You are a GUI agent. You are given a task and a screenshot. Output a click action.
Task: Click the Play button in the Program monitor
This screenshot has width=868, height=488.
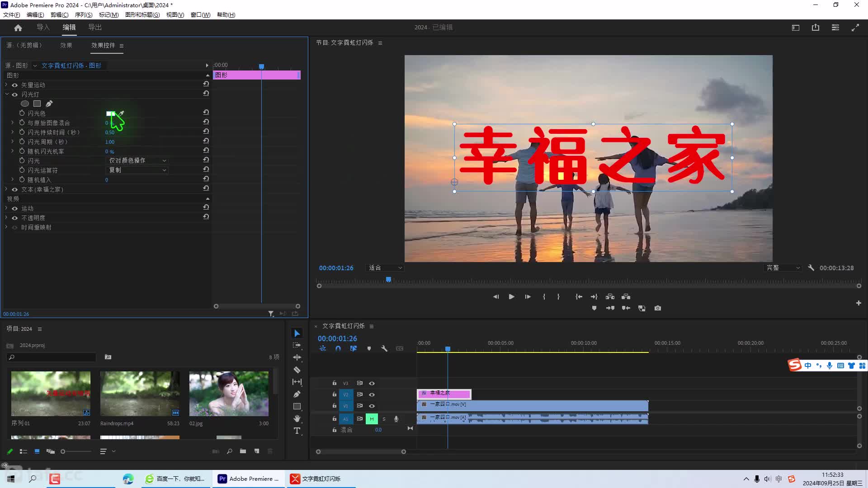pos(511,297)
